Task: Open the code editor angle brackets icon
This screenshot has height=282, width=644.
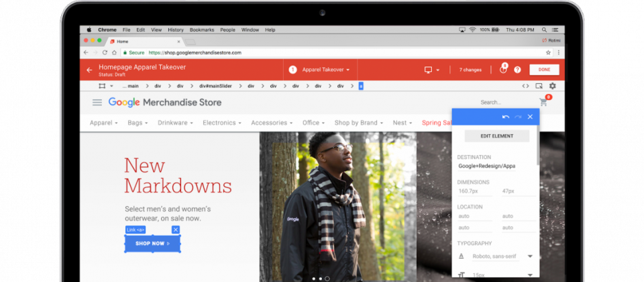Action: [525, 86]
